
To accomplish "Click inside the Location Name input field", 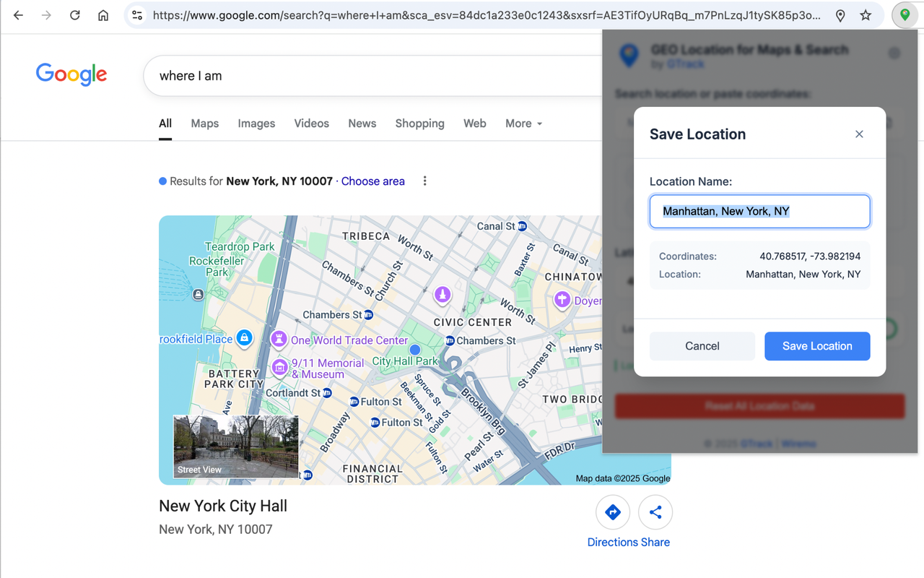I will pos(759,210).
